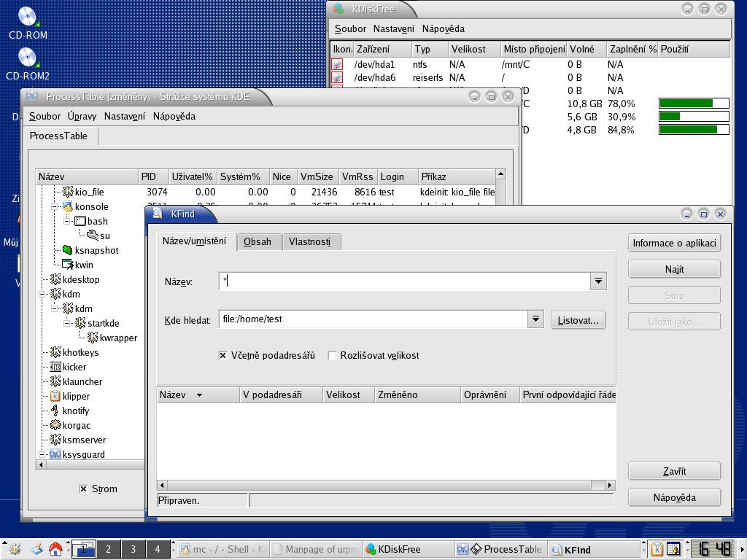The width and height of the screenshot is (747, 560).
Task: Click the bash process icon
Action: [80, 221]
